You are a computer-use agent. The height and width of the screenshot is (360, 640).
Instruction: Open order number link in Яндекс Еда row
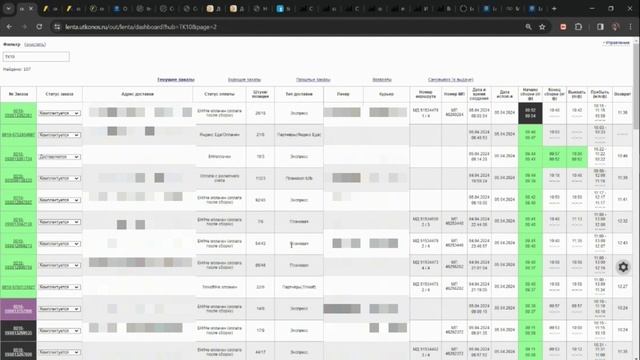coord(18,135)
